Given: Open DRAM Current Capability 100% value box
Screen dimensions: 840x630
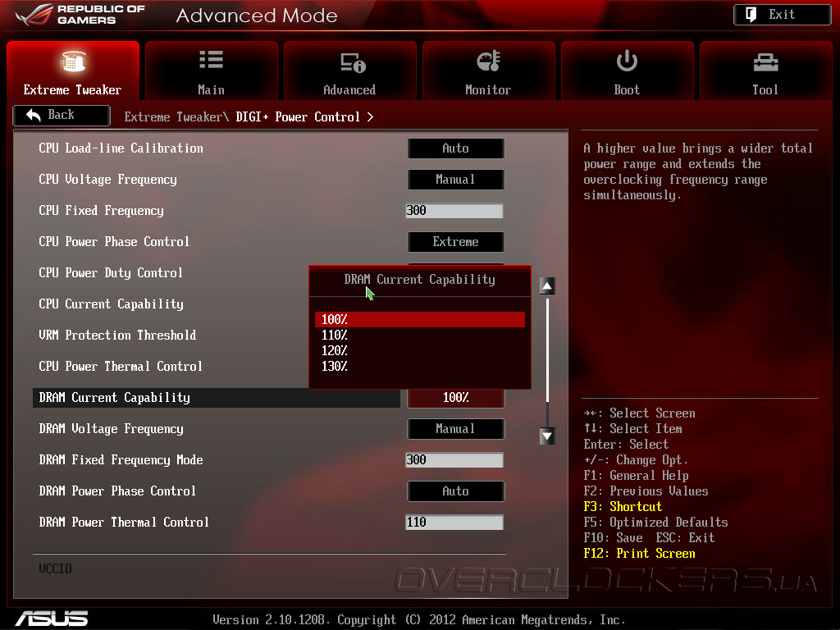Looking at the screenshot, I should [x=456, y=398].
